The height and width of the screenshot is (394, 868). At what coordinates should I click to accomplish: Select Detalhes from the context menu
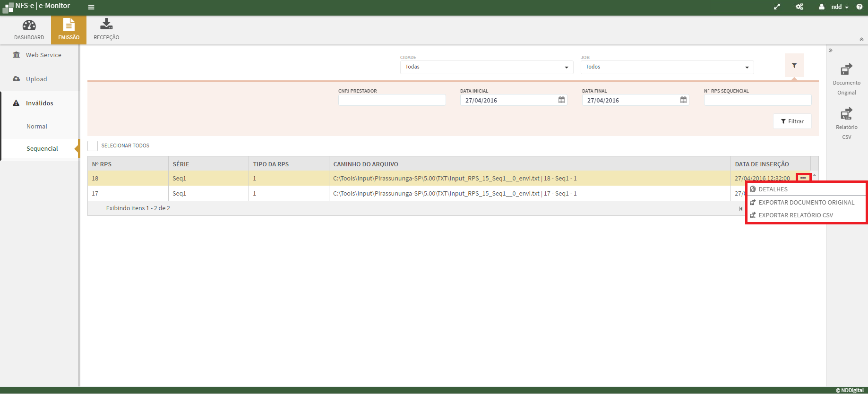pos(773,189)
